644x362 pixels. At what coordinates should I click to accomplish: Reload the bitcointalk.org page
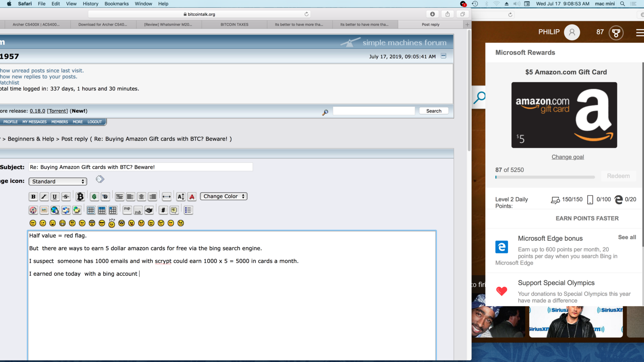point(307,14)
